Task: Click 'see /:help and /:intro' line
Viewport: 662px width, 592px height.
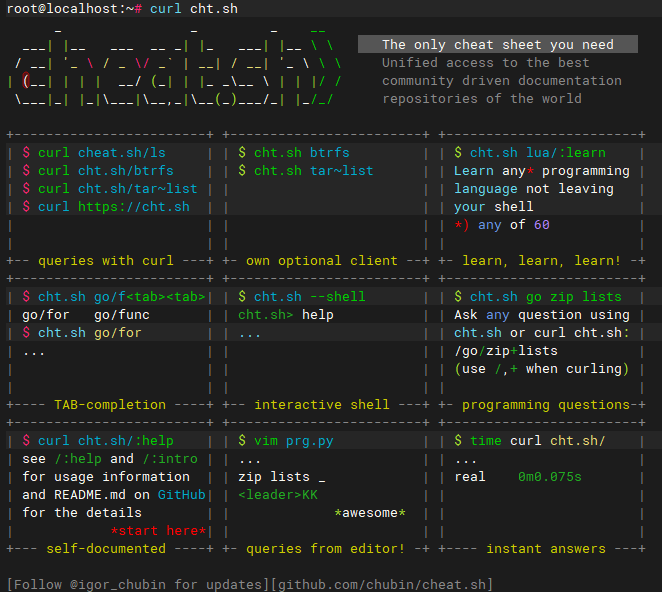Action: [x=110, y=459]
